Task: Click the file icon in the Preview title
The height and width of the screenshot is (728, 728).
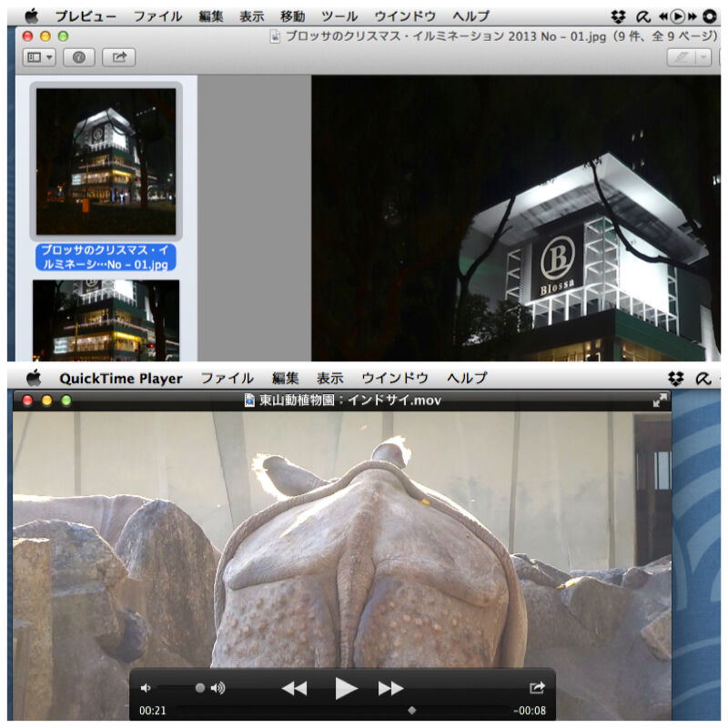Action: [x=276, y=36]
